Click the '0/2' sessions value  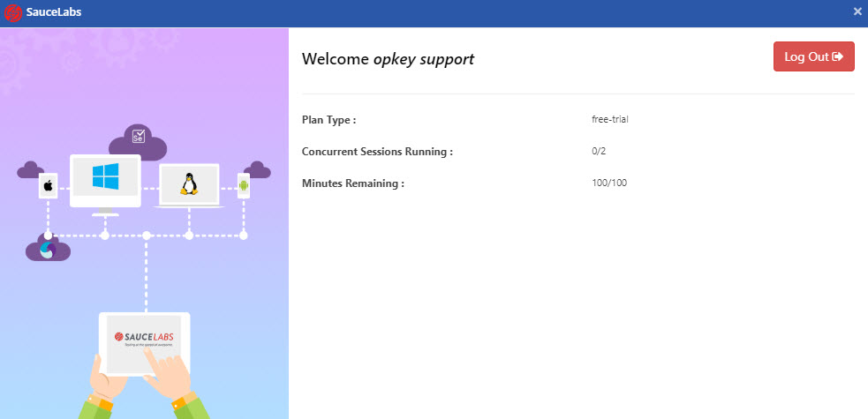(599, 151)
